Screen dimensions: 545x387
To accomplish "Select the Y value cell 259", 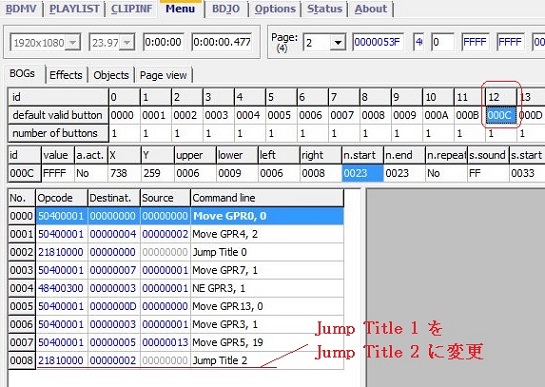I will click(157, 173).
